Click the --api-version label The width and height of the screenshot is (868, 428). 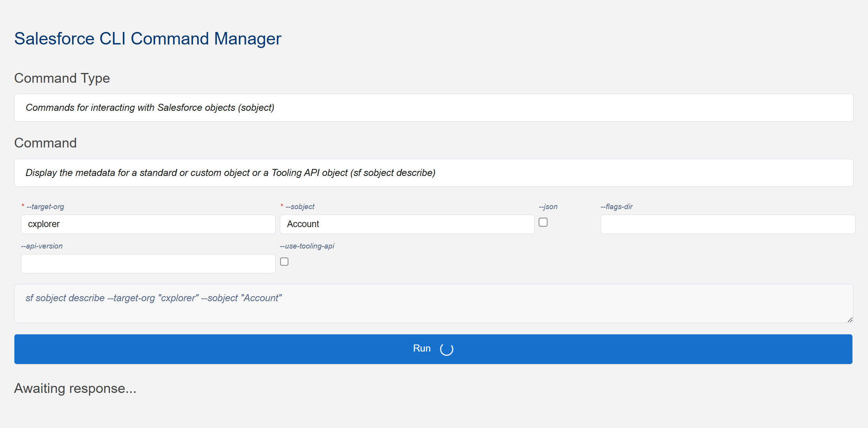click(x=42, y=246)
